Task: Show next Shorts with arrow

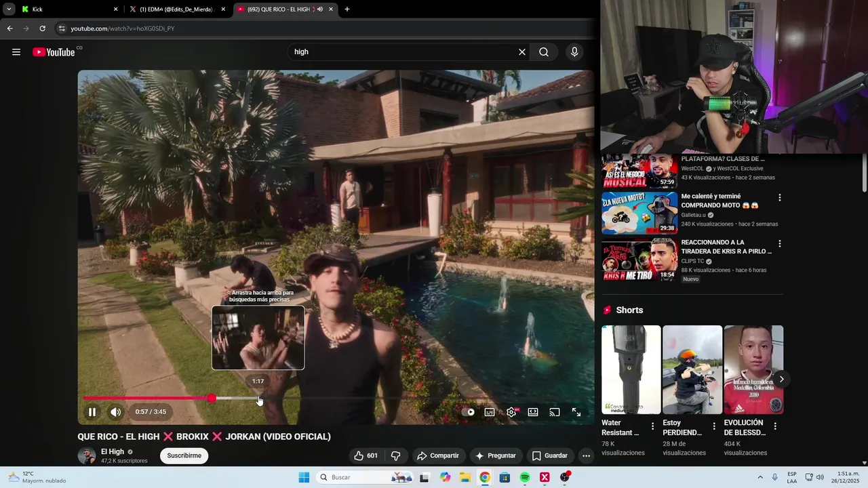Action: coord(781,380)
